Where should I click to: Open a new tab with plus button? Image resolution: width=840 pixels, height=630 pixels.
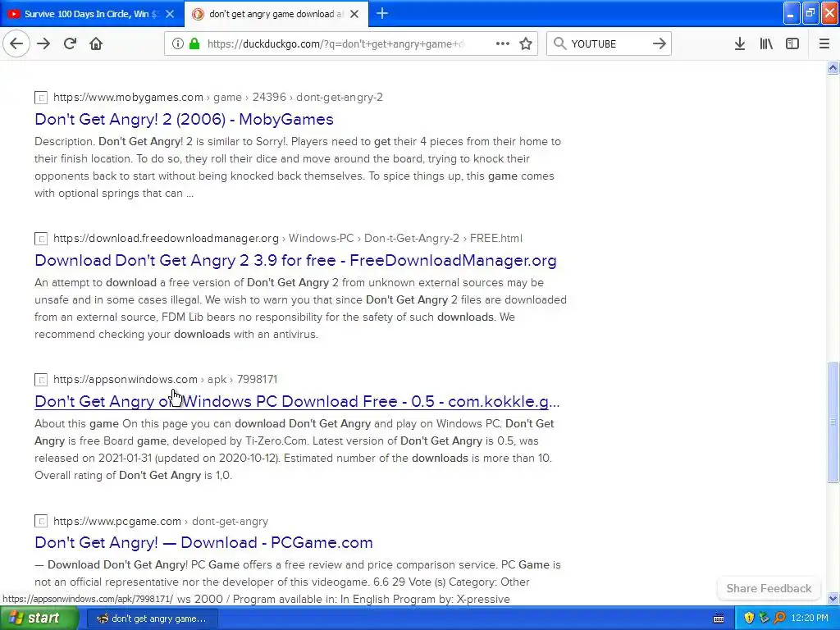pyautogui.click(x=382, y=13)
